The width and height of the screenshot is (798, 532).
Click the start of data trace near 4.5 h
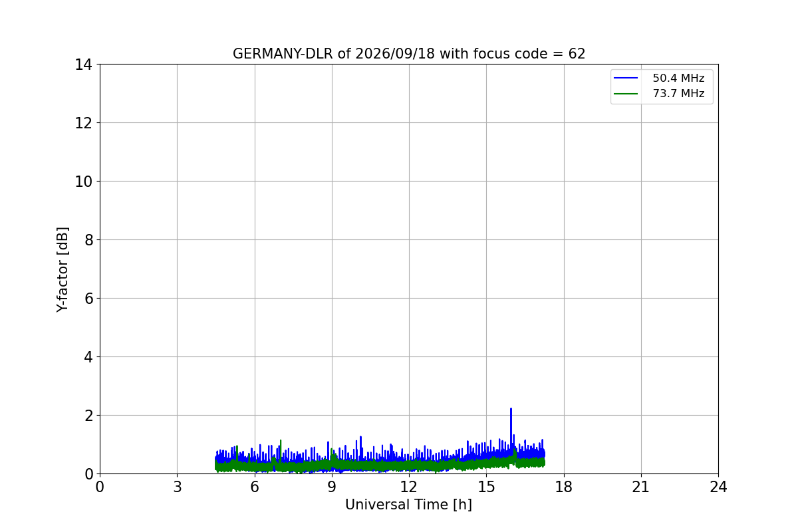coord(216,464)
